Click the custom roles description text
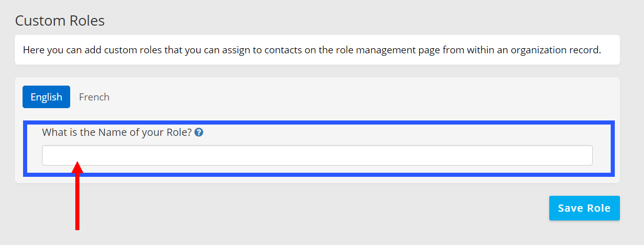This screenshot has height=245, width=644. click(311, 50)
